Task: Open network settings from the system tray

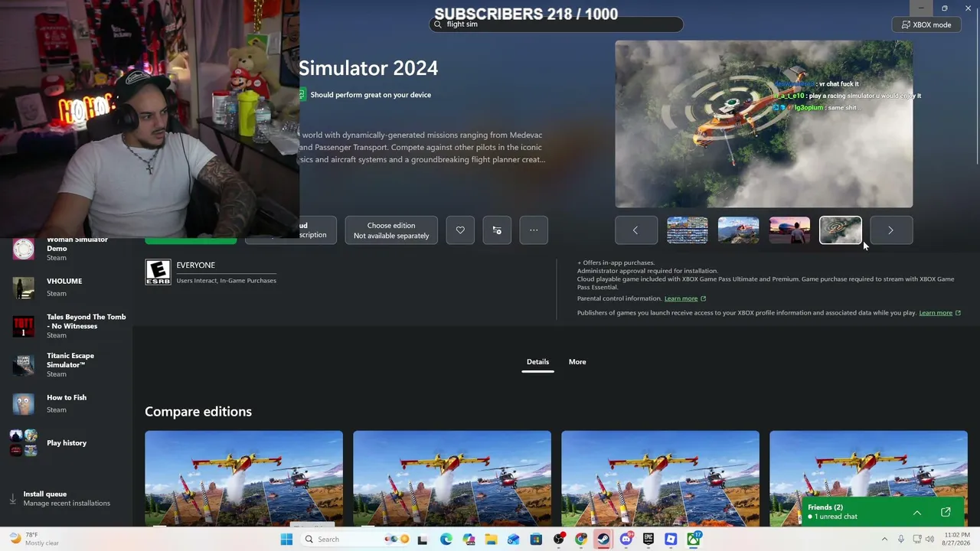Action: 916,540
